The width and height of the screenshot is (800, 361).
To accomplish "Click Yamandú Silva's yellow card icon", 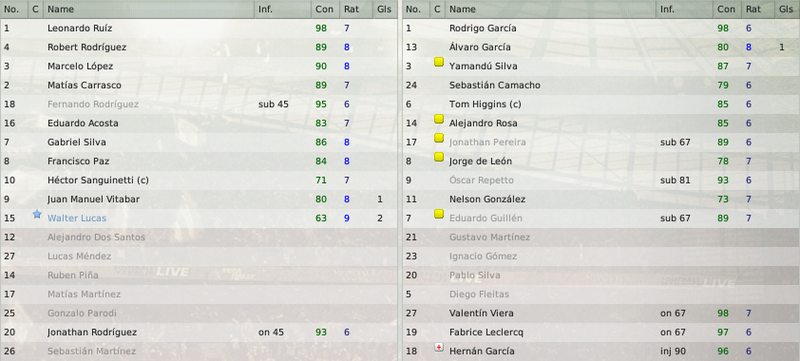I will pos(439,62).
